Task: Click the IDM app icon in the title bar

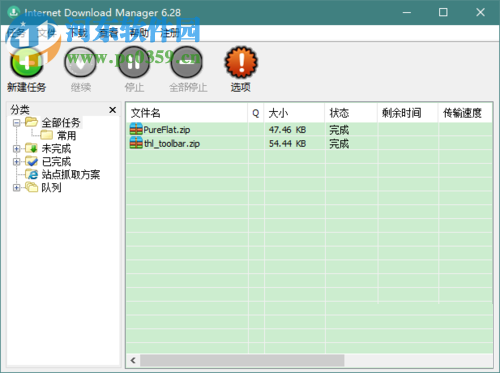Action: [x=14, y=12]
